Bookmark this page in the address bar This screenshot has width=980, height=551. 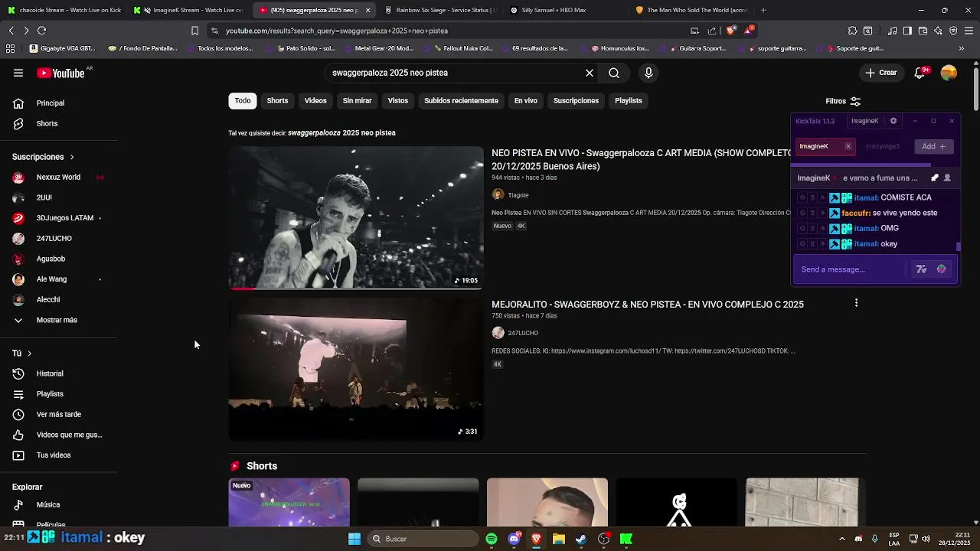[x=194, y=31]
